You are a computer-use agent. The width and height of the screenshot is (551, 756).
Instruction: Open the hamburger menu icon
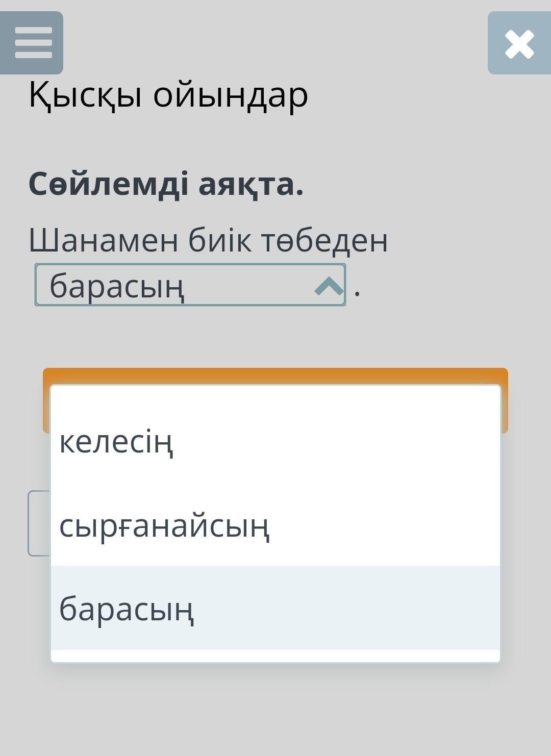(33, 43)
